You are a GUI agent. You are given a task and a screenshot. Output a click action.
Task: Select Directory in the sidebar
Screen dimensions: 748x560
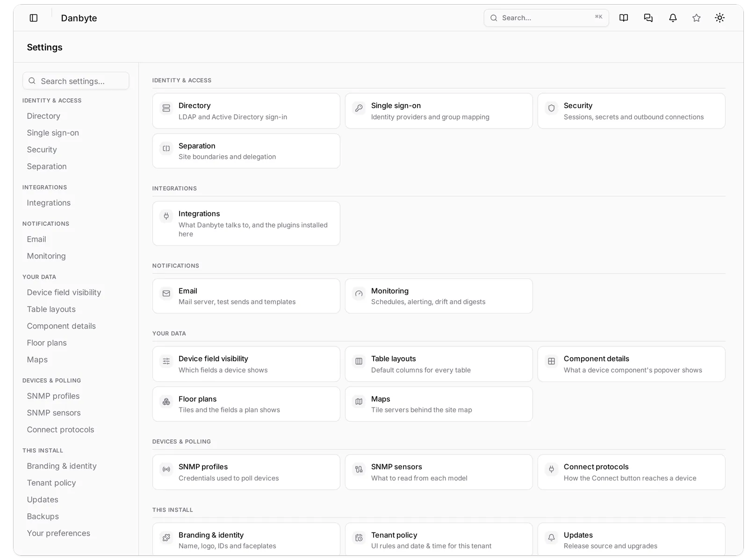pyautogui.click(x=43, y=116)
